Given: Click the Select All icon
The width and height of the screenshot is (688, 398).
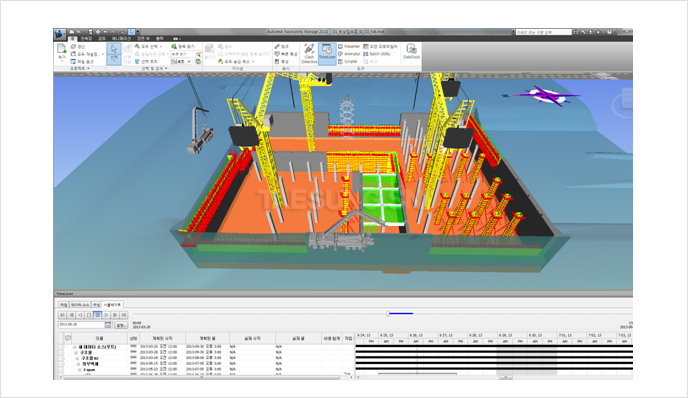Looking at the screenshot, I should click(x=137, y=46).
